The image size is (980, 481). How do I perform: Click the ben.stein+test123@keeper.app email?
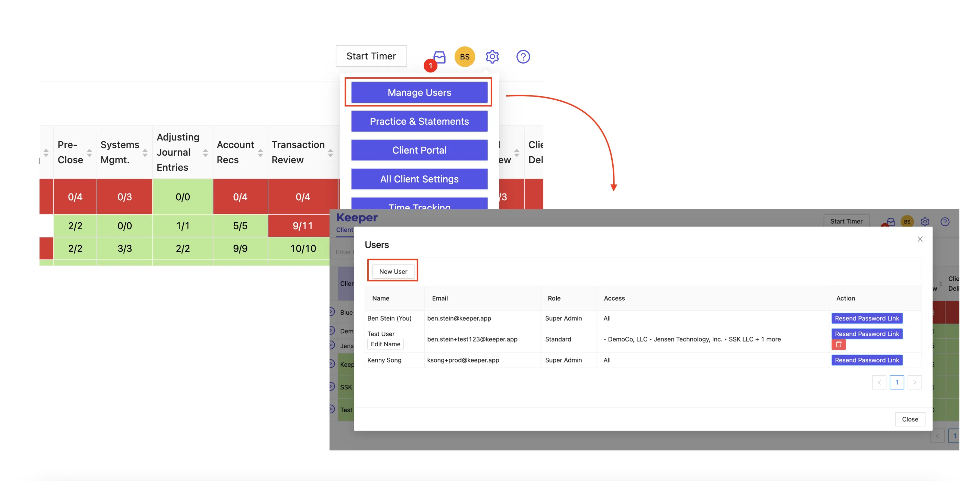point(472,339)
